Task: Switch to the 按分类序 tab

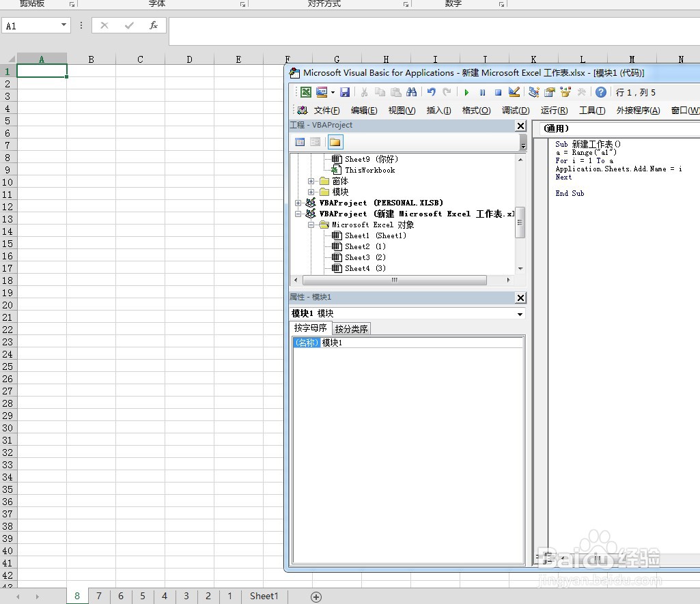Action: click(351, 329)
